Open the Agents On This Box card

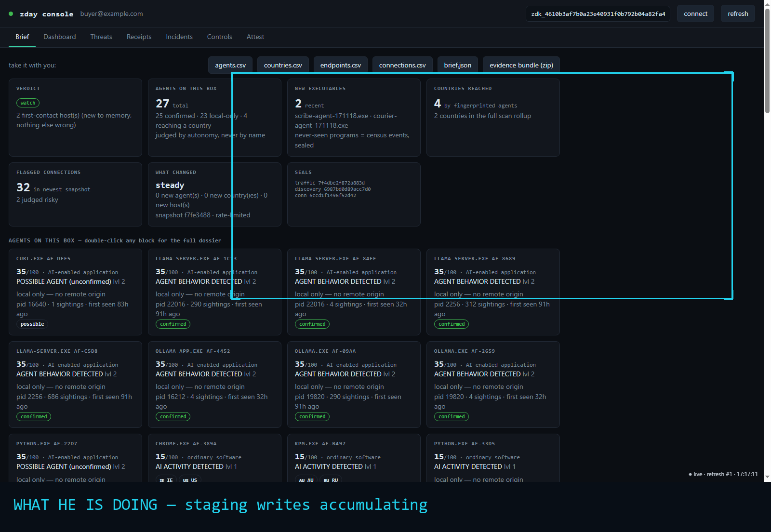click(x=214, y=118)
